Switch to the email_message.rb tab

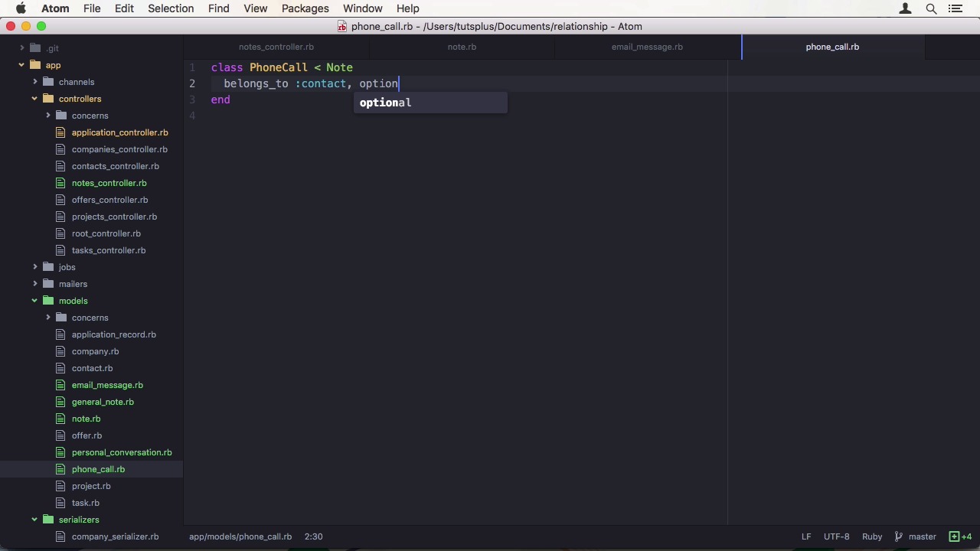(x=647, y=47)
